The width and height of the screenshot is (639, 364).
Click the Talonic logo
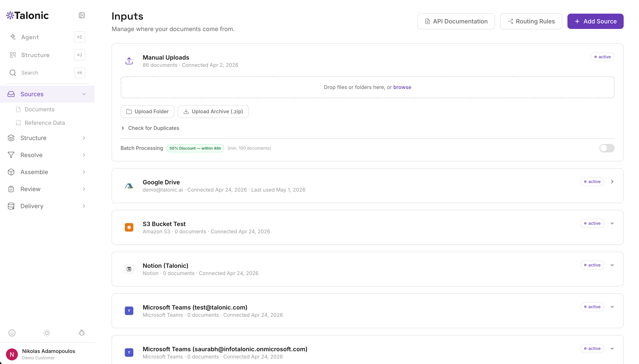(27, 16)
